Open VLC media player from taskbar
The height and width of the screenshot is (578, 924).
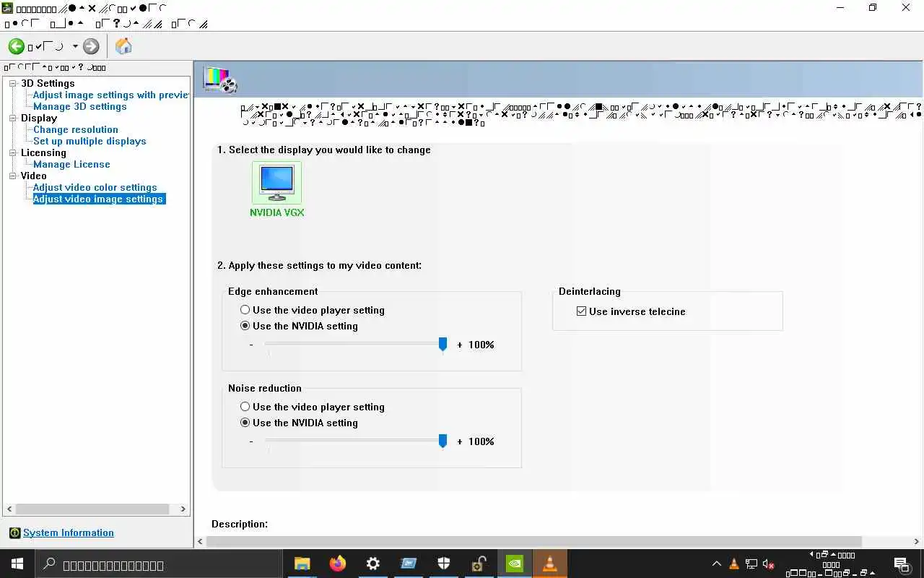pyautogui.click(x=550, y=564)
